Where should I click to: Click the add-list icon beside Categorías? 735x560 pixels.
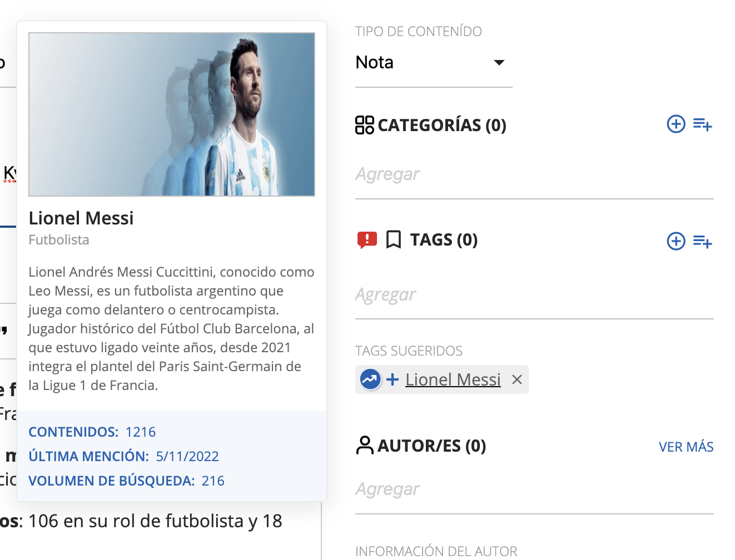(702, 124)
